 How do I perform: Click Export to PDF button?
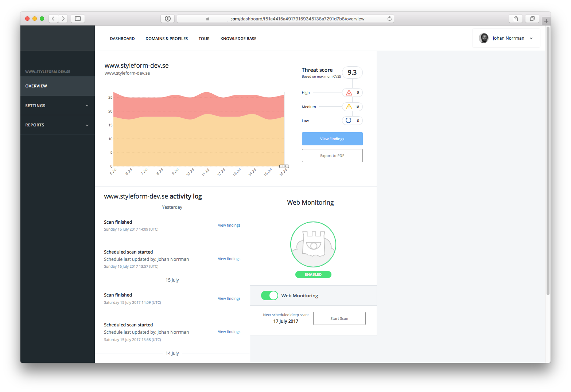pyautogui.click(x=332, y=156)
